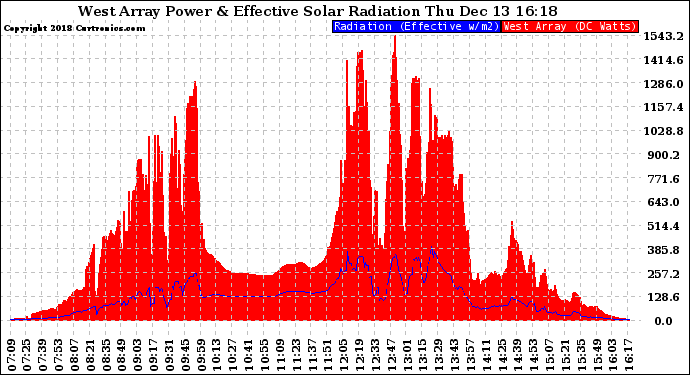Click the 07:53 time label

(59, 355)
